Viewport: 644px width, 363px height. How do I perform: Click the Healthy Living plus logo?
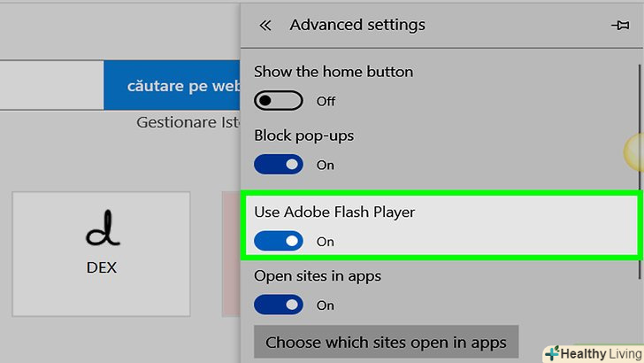point(551,353)
